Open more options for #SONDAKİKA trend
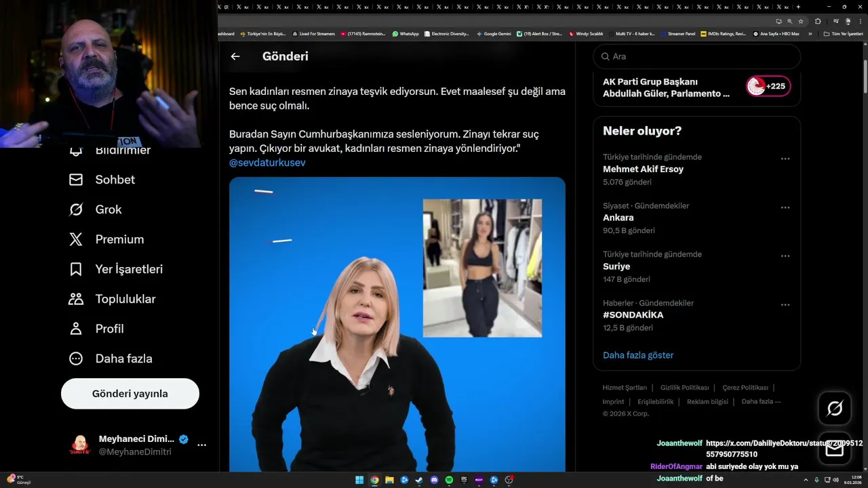 point(785,305)
